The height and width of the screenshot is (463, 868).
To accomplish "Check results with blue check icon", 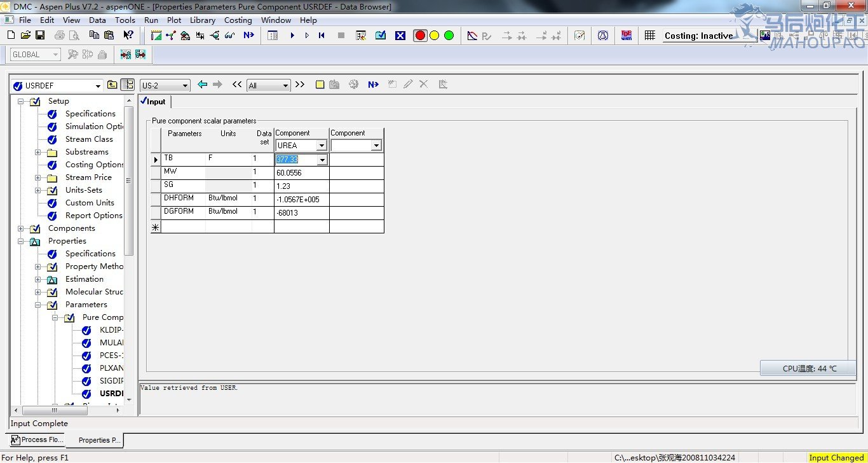I will tap(380, 36).
